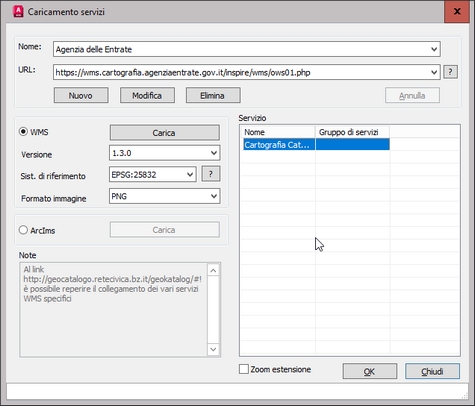Click the Modifica button
The width and height of the screenshot is (475, 406).
[x=147, y=95]
